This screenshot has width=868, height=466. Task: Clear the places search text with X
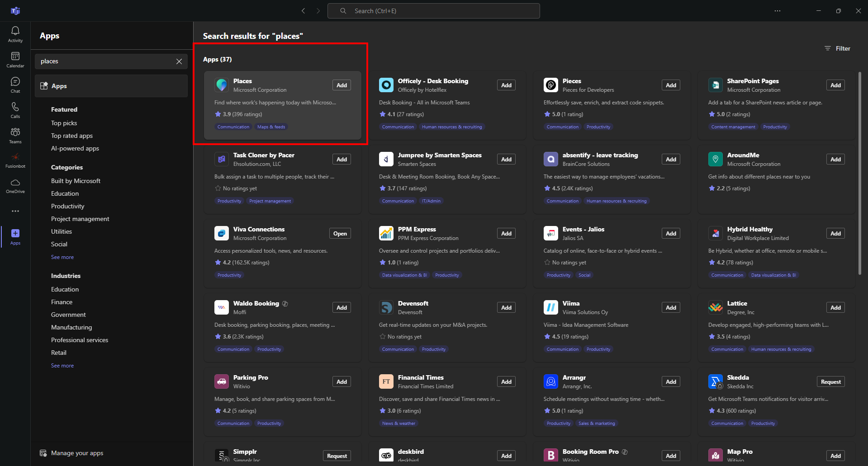coord(179,61)
